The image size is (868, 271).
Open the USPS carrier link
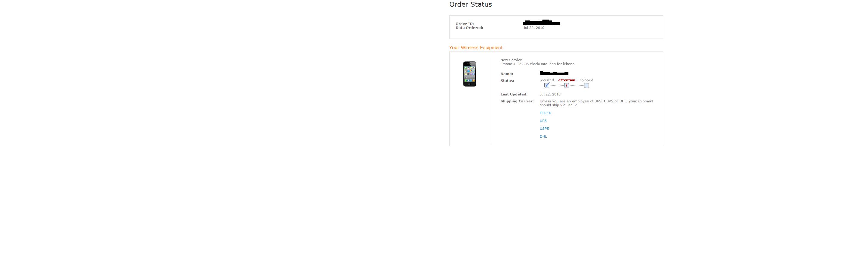click(x=544, y=129)
